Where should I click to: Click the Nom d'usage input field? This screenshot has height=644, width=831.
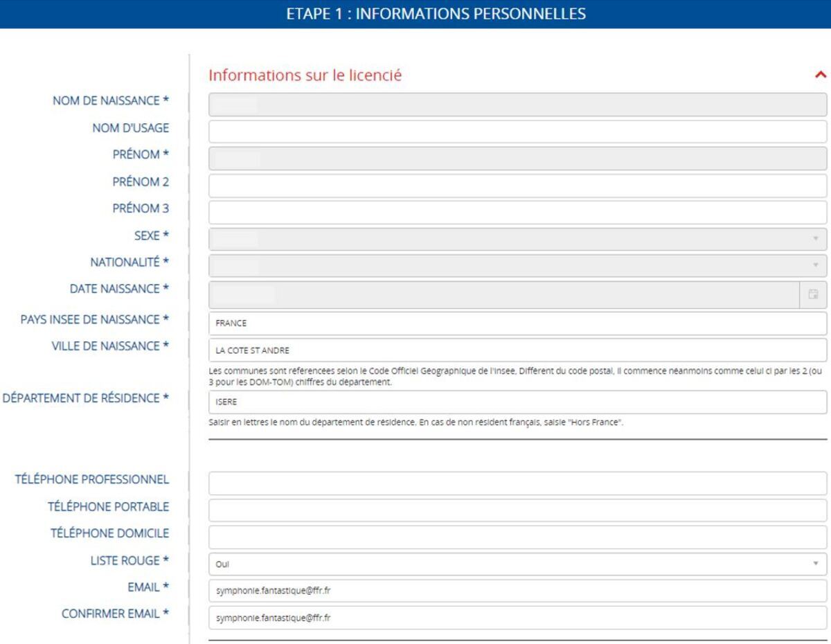(x=517, y=132)
